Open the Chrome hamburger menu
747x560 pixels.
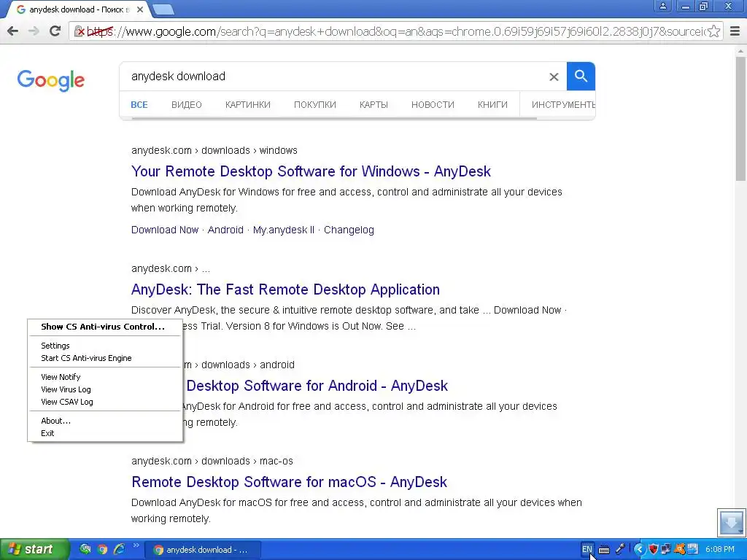(x=735, y=31)
